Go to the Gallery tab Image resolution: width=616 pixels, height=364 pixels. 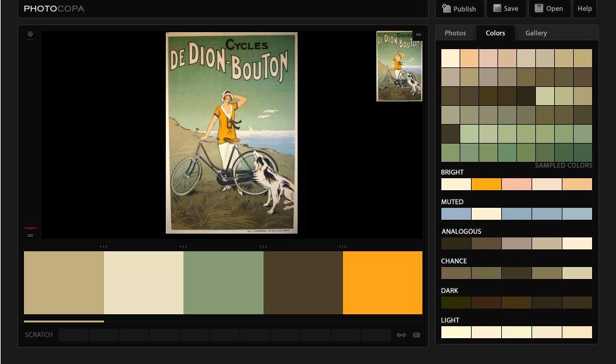click(537, 33)
